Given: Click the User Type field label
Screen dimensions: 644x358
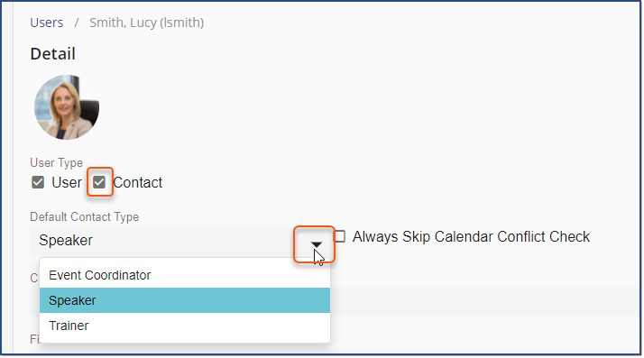Looking at the screenshot, I should (x=56, y=162).
